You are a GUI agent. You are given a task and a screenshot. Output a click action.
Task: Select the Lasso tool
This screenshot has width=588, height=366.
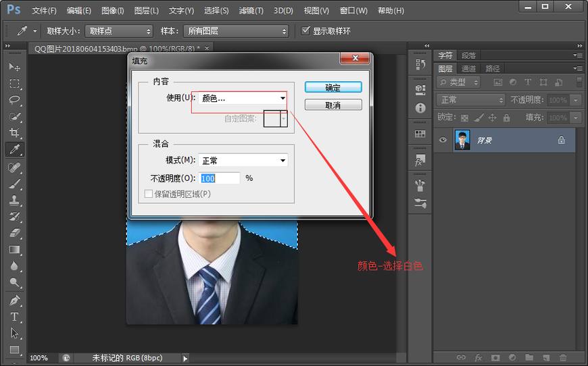[x=15, y=100]
